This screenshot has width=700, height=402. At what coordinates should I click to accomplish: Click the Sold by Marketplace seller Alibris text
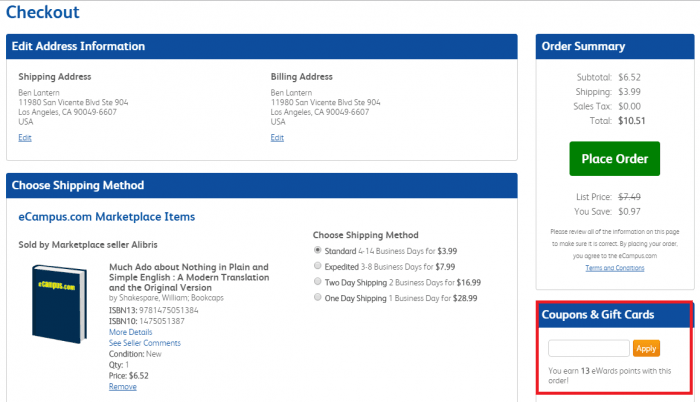88,245
